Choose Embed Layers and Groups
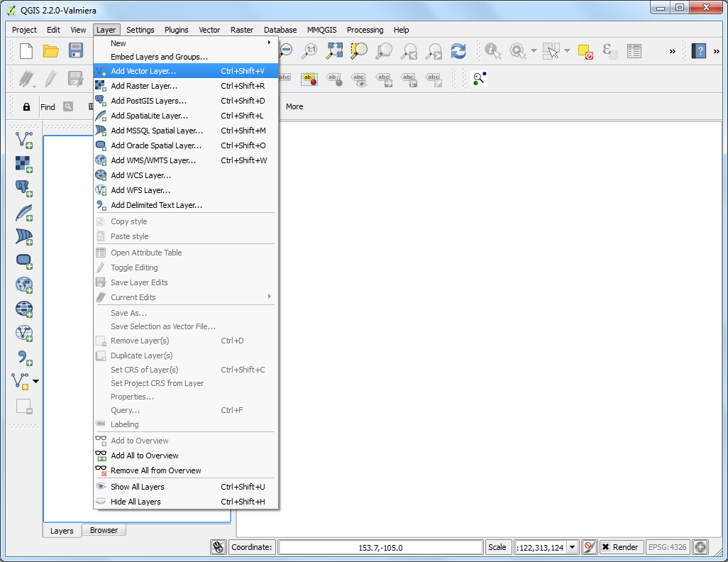This screenshot has width=728, height=562. [x=186, y=57]
